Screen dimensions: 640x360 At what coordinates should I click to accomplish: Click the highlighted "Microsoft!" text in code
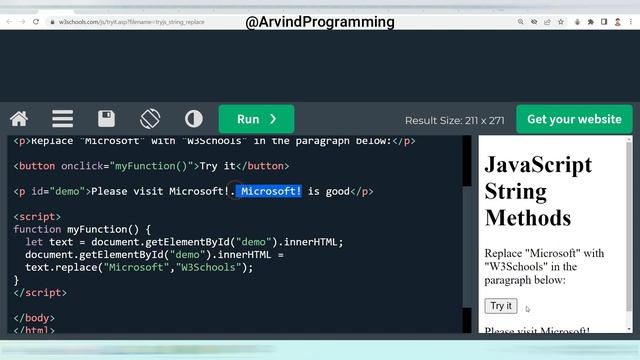(x=269, y=191)
